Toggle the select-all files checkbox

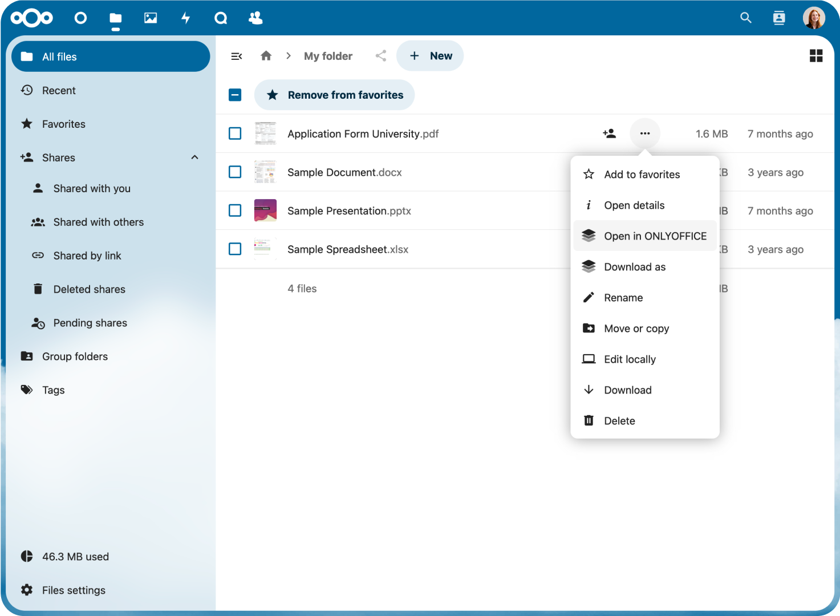point(235,95)
